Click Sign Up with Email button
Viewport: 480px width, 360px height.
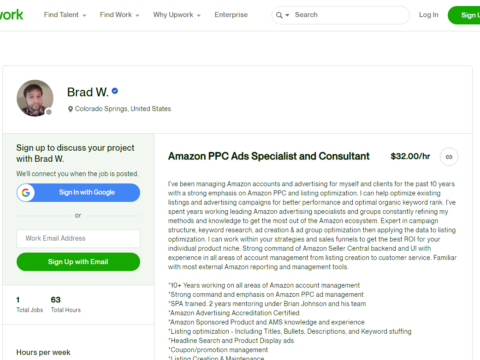78,262
